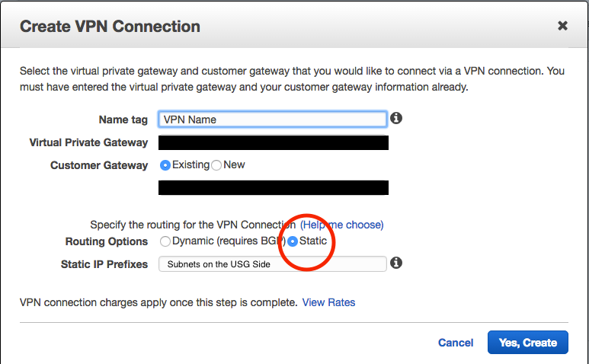
Task: Click the Create VPN Connection title
Action: [x=110, y=27]
